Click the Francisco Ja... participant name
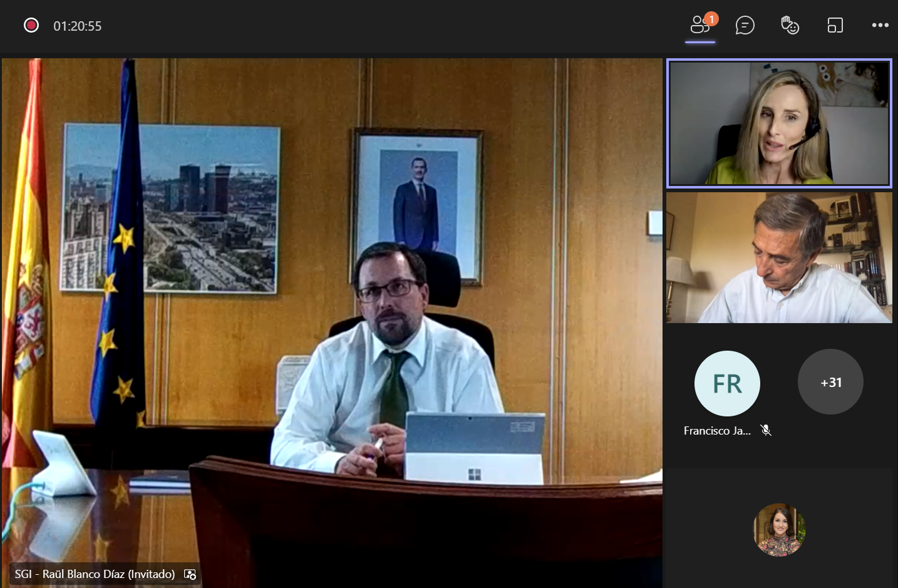This screenshot has width=898, height=588. (717, 431)
